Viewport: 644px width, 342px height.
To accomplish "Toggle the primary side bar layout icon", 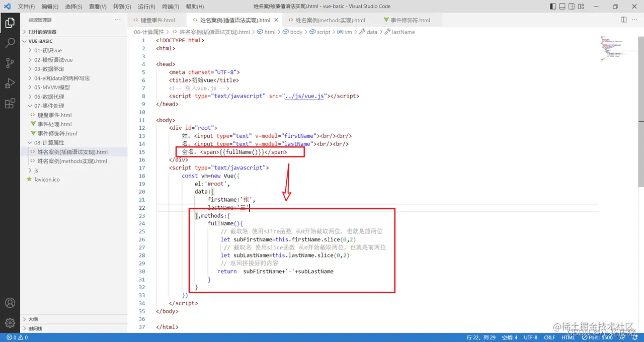I will click(553, 7).
